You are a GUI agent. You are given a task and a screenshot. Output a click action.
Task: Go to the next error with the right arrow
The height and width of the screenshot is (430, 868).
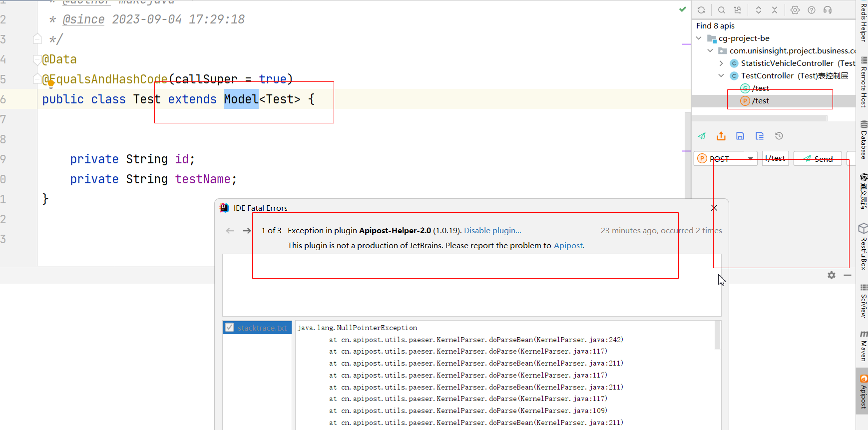pyautogui.click(x=247, y=231)
